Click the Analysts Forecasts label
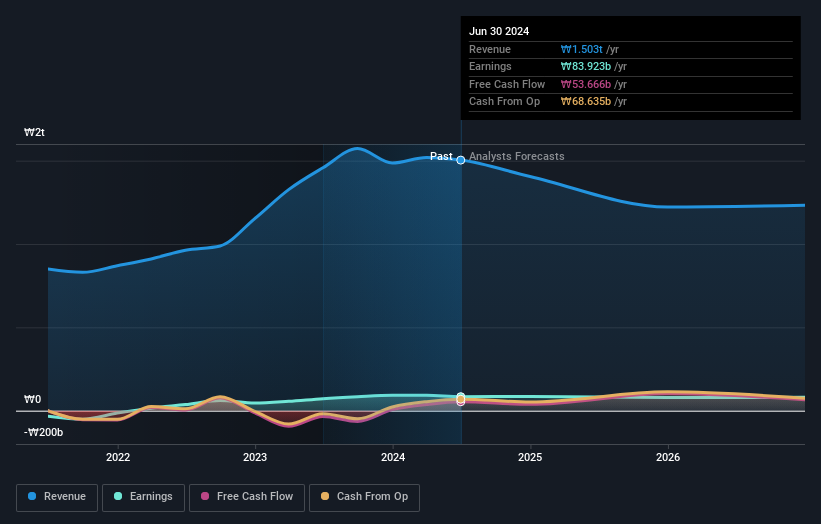 pos(517,157)
